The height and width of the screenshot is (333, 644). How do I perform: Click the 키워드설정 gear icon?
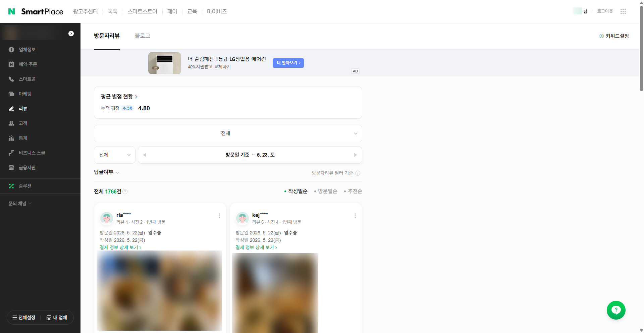click(x=601, y=36)
